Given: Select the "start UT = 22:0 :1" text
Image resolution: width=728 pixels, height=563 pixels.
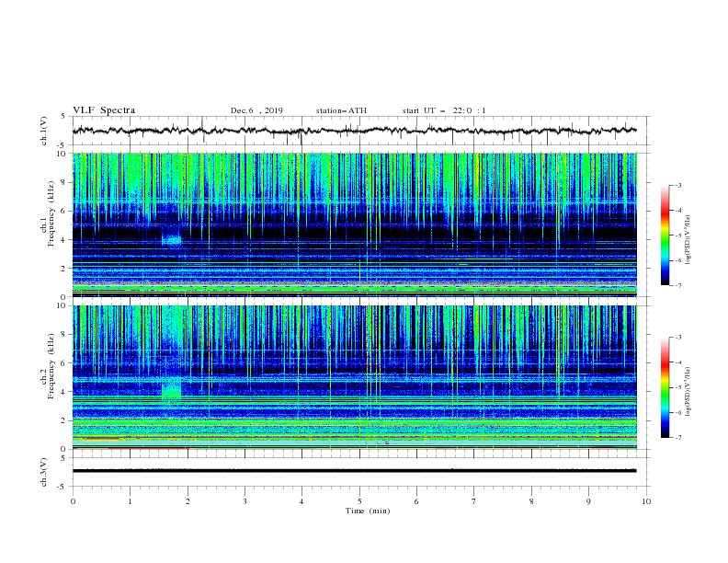Looking at the screenshot, I should coord(444,110).
